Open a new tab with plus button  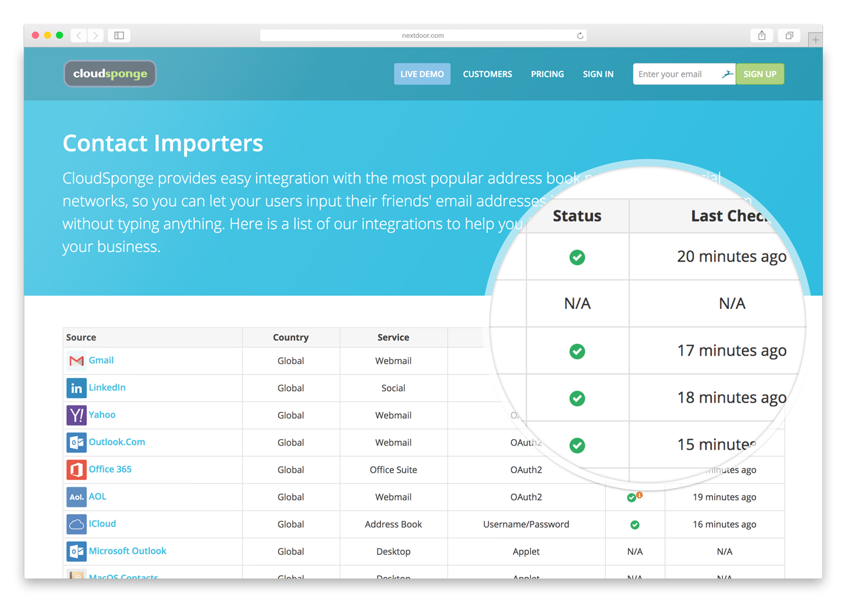click(815, 40)
